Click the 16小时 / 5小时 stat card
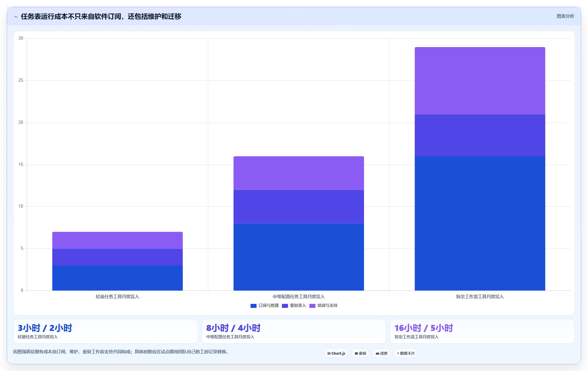This screenshot has width=588, height=371. pyautogui.click(x=482, y=331)
